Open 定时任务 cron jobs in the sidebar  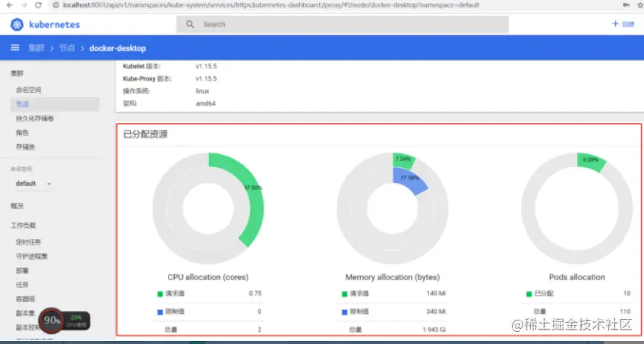tap(28, 242)
